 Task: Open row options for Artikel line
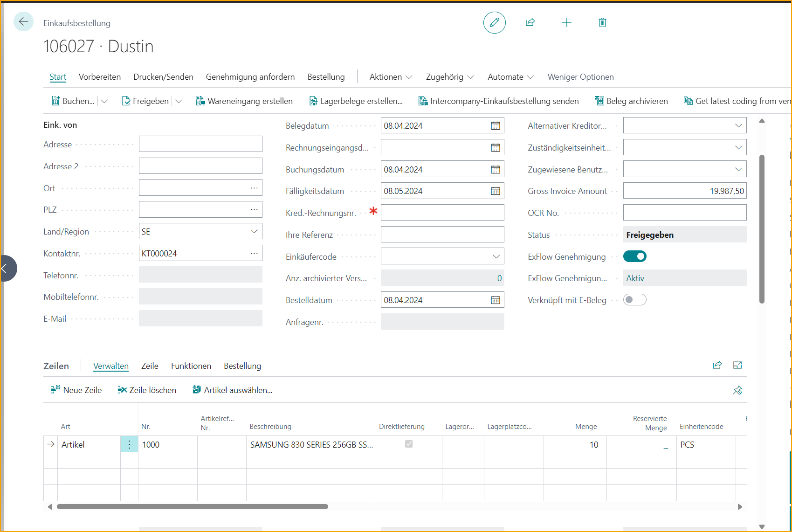click(129, 445)
